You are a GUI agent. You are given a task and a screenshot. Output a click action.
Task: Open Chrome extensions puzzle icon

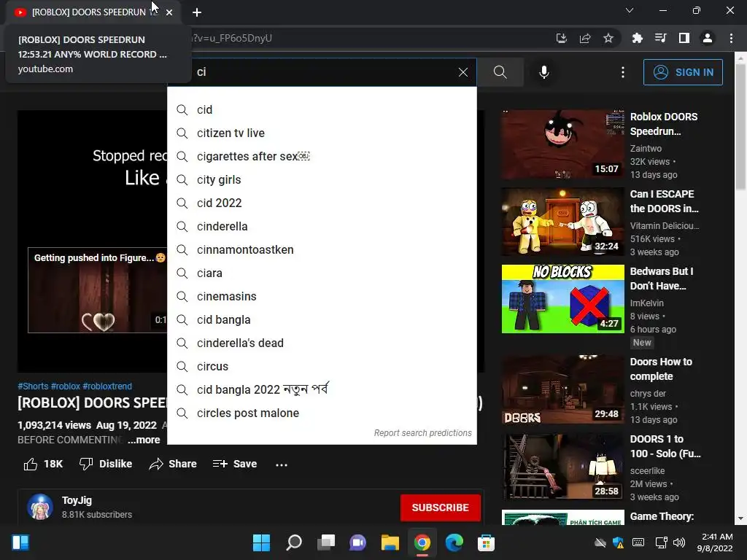637,38
